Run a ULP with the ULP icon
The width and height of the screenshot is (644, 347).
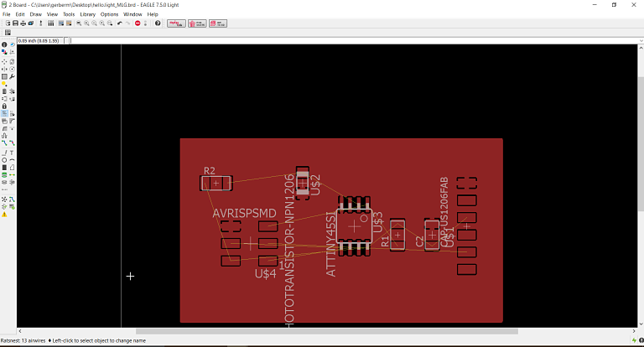69,23
